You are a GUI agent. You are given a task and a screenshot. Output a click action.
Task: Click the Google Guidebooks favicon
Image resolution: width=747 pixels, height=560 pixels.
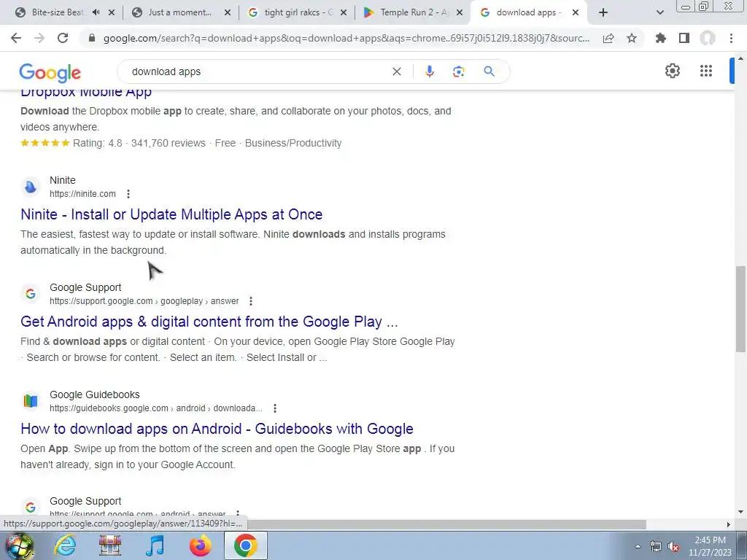click(31, 401)
